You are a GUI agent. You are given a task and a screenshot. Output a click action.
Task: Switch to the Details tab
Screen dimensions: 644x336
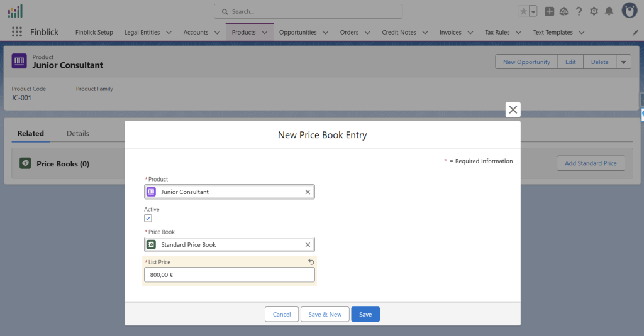pyautogui.click(x=78, y=133)
